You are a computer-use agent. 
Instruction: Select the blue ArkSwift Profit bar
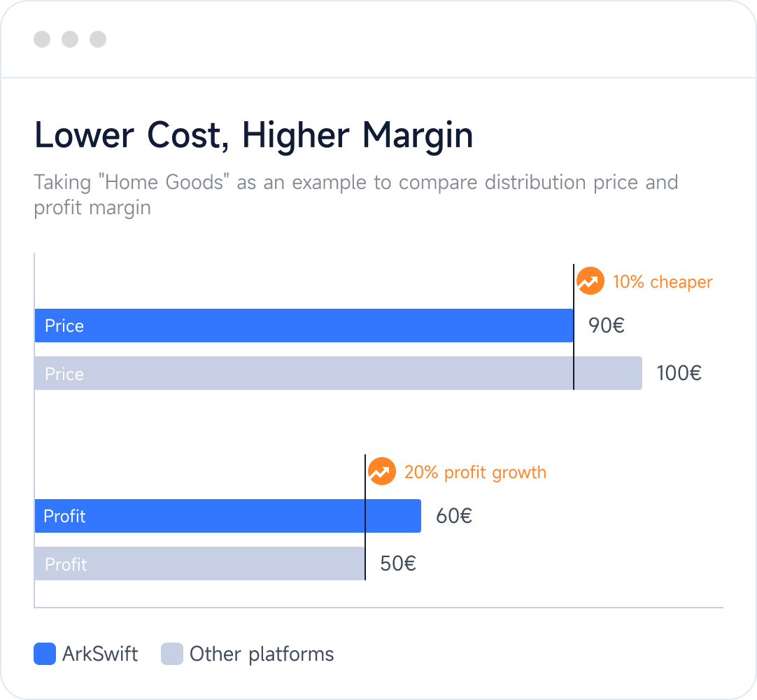pyautogui.click(x=227, y=516)
